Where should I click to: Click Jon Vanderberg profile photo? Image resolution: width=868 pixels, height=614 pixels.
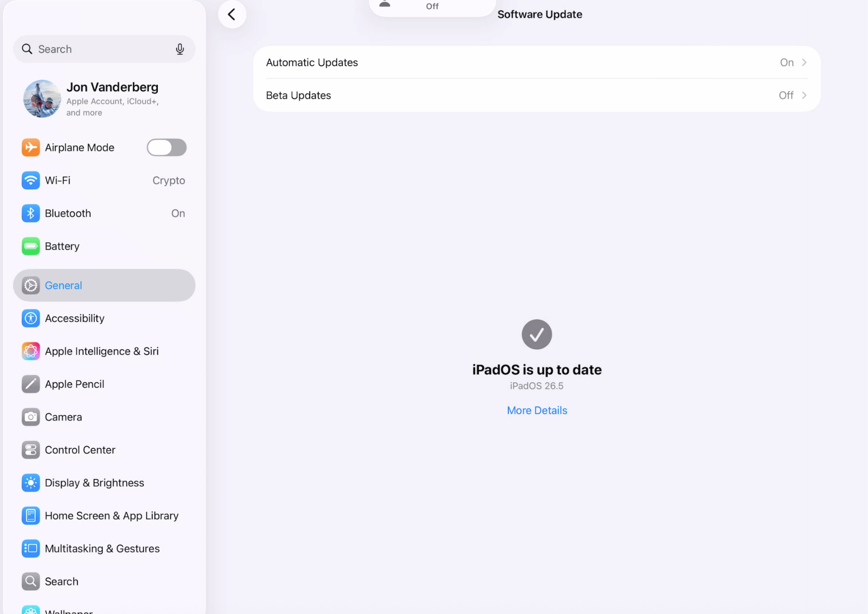click(x=42, y=99)
